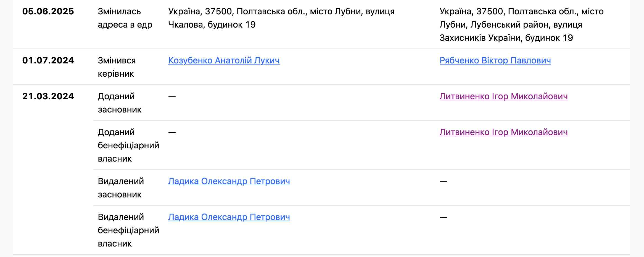The height and width of the screenshot is (257, 644).
Task: Click the Доданий засновник label
Action: tap(119, 103)
